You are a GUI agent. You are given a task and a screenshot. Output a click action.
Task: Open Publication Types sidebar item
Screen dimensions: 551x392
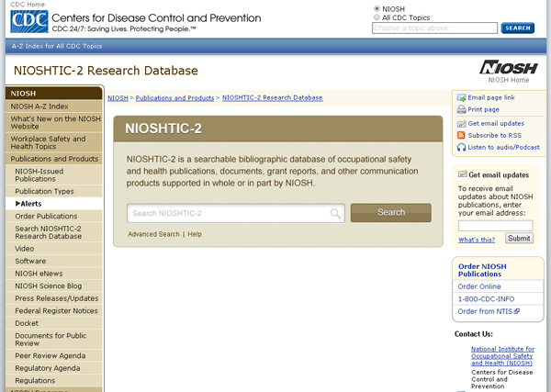coord(54,191)
